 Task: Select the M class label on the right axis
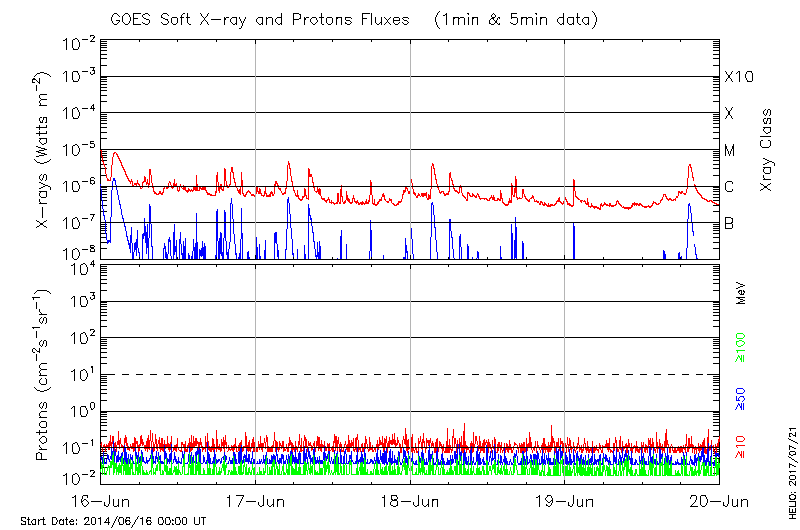(x=730, y=150)
